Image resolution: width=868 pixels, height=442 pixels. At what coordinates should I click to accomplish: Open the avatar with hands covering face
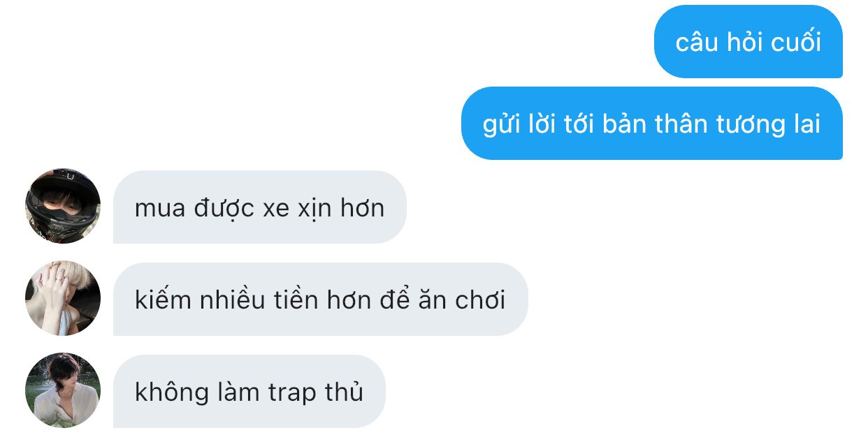[63, 298]
